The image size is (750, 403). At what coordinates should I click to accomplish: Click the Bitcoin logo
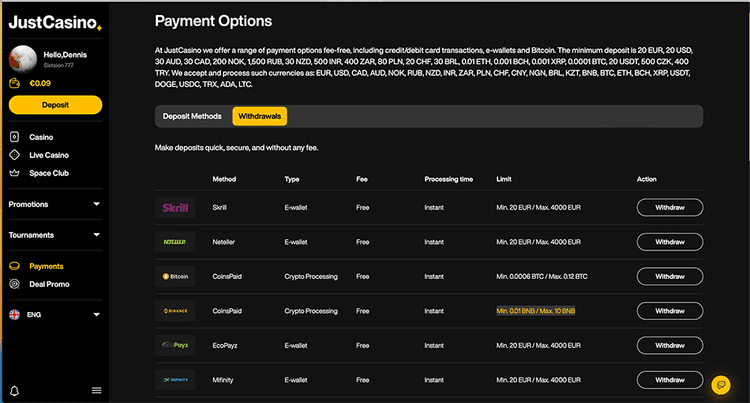pos(175,276)
